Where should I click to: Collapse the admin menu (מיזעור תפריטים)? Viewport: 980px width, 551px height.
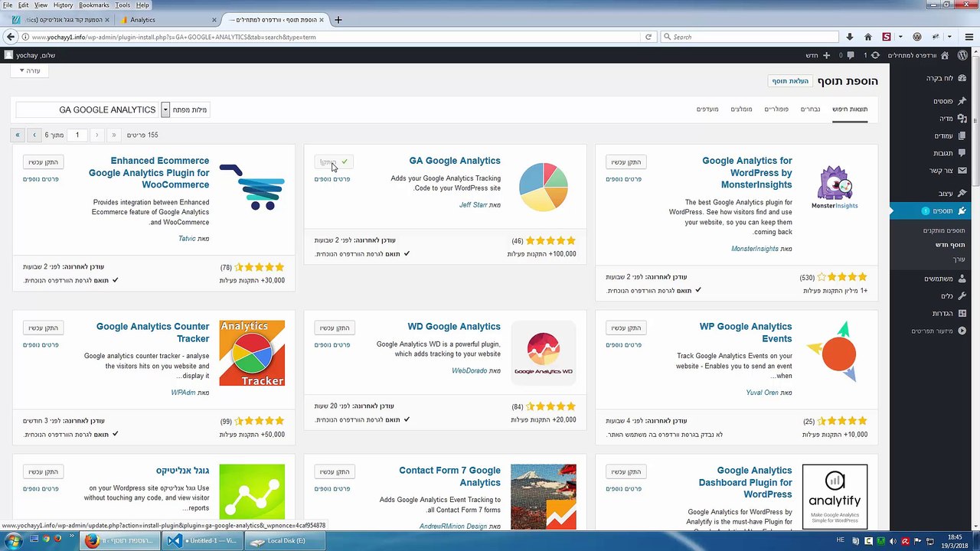point(932,331)
